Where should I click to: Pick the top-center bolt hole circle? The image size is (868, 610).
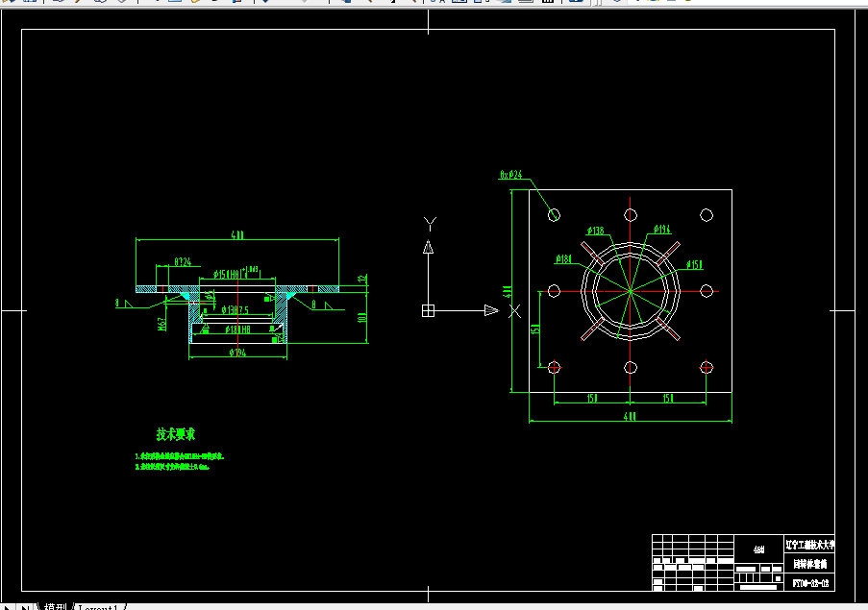coord(630,215)
